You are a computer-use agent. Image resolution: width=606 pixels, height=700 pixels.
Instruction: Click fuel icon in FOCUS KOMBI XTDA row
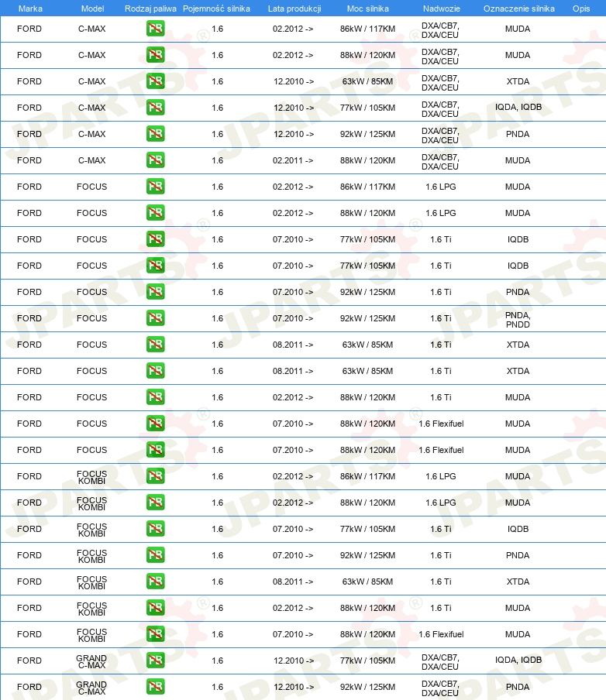click(x=156, y=582)
